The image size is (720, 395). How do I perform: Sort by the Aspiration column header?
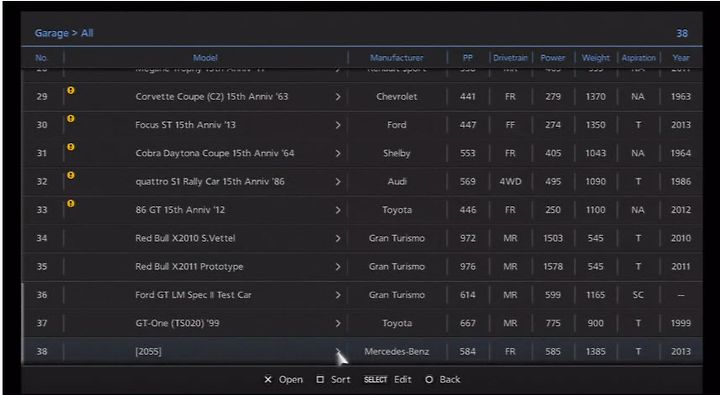pyautogui.click(x=638, y=58)
